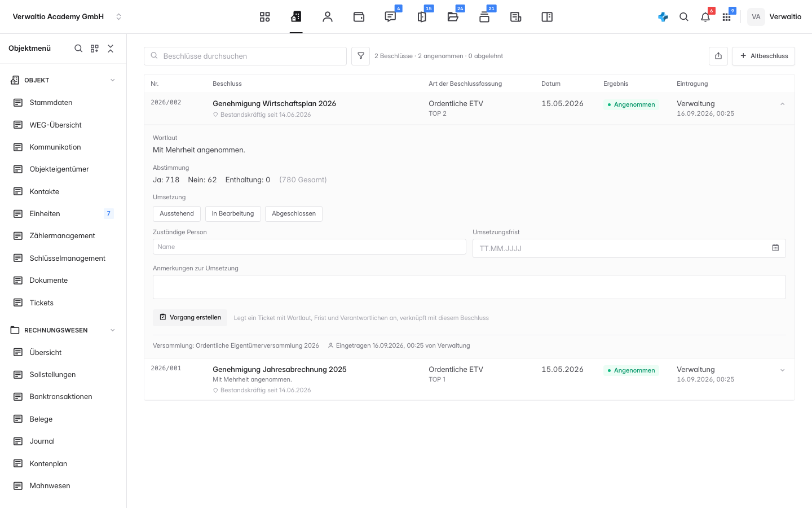Image resolution: width=812 pixels, height=508 pixels.
Task: Open the chat icon with badge 4
Action: pyautogui.click(x=390, y=17)
